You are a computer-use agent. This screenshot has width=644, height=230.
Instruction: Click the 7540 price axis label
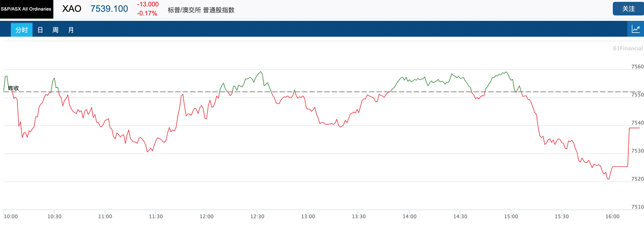[637, 123]
